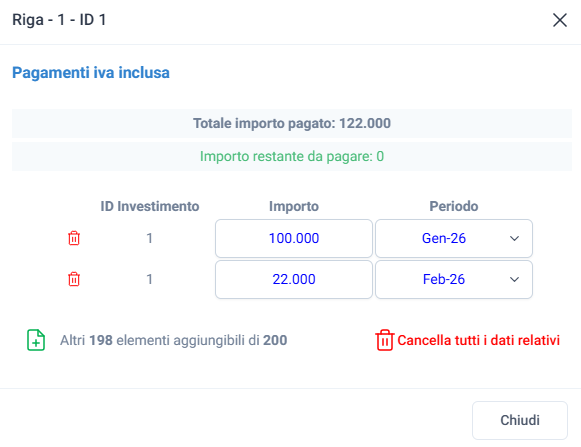This screenshot has height=447, width=581.
Task: Open the Gen-26 Periodo dropdown
Action: (x=454, y=238)
